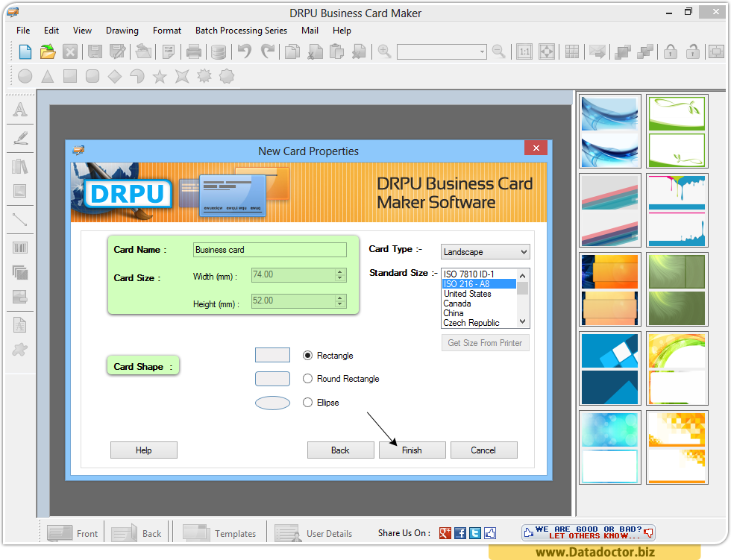This screenshot has height=560, width=731.
Task: Select the Text tool in left sidebar
Action: tap(20, 110)
